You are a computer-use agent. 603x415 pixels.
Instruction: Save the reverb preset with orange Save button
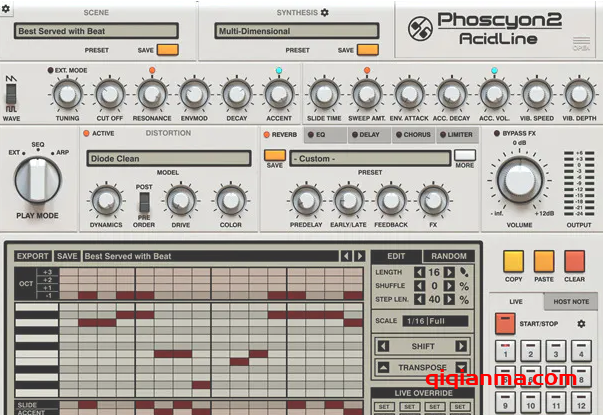(274, 155)
